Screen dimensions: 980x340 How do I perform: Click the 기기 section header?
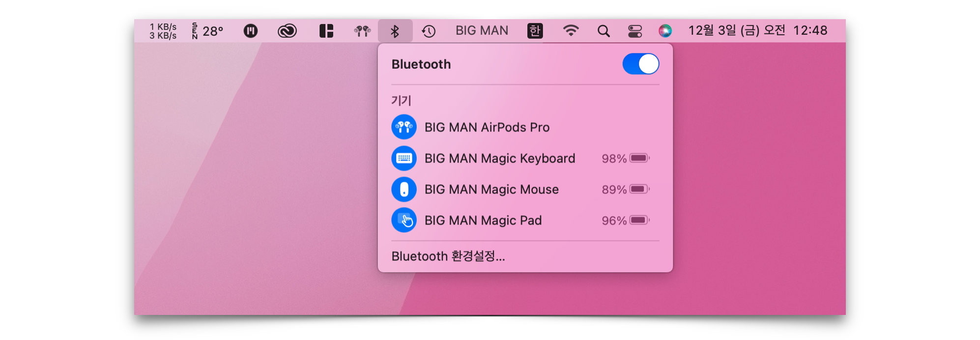(x=401, y=100)
